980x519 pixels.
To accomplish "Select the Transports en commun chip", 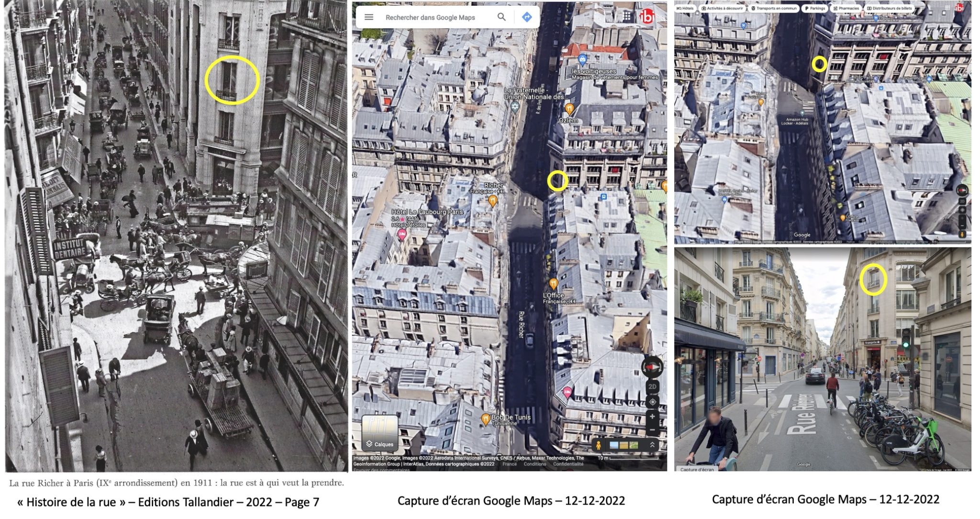I will (x=774, y=8).
